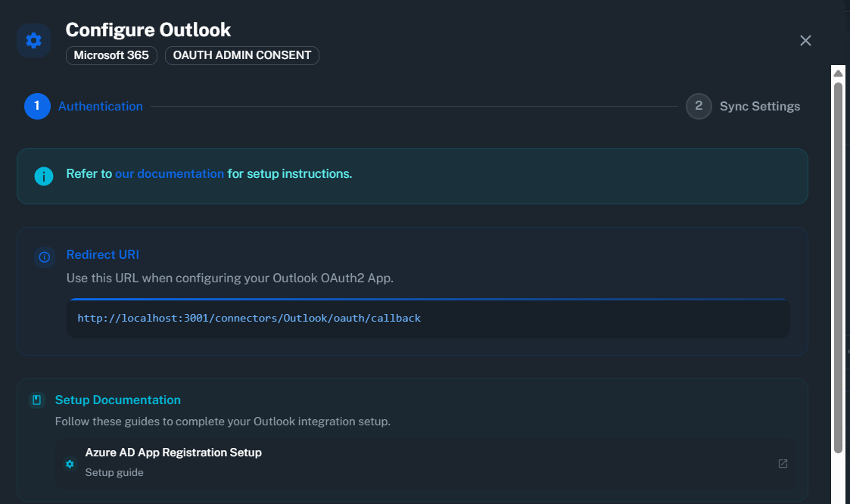
Task: Click the Microsoft 365 badge
Action: pyautogui.click(x=111, y=55)
